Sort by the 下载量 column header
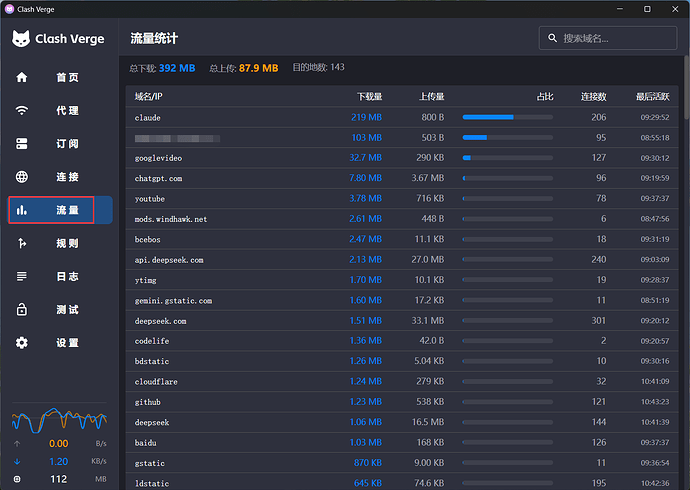Image resolution: width=690 pixels, height=490 pixels. [x=369, y=96]
